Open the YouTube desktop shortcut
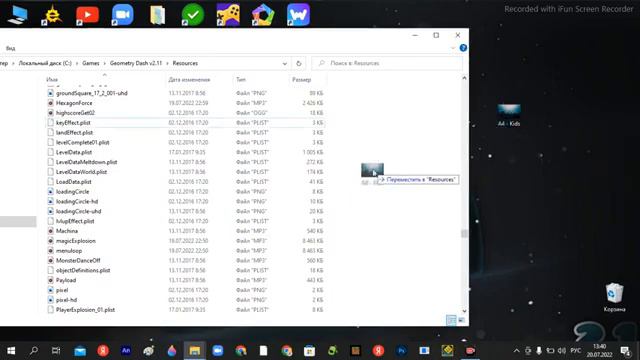 pyautogui.click(x=87, y=15)
